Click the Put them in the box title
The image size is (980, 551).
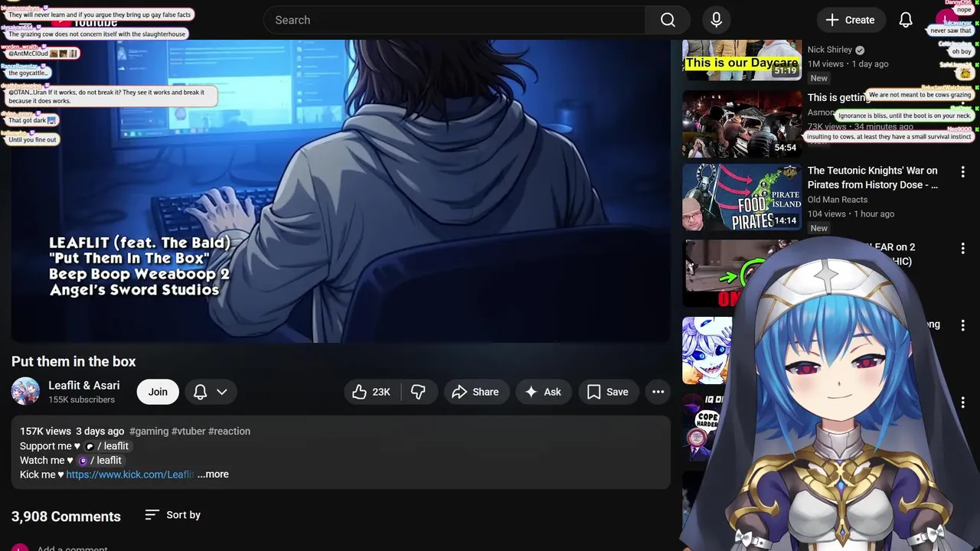pyautogui.click(x=73, y=361)
